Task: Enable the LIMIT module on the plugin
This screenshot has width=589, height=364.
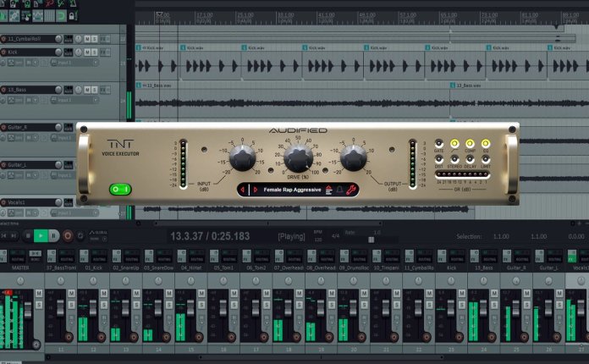Action: (x=485, y=159)
